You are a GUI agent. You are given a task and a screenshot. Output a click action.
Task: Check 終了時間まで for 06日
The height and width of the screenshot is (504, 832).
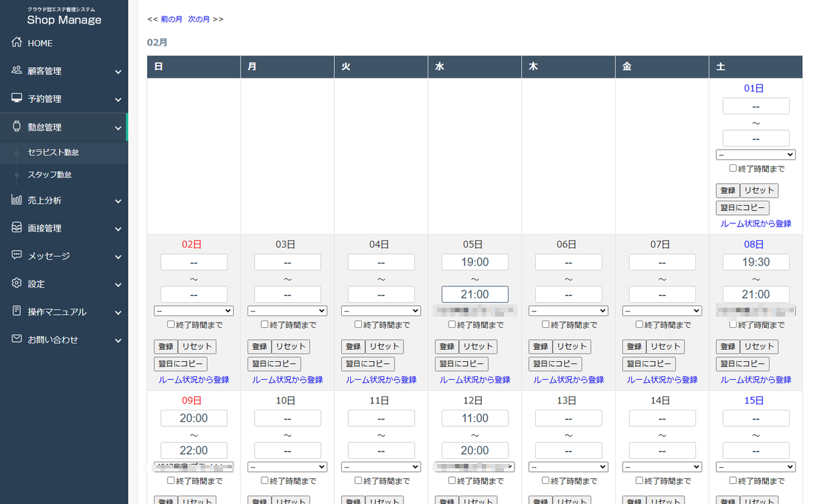click(546, 324)
